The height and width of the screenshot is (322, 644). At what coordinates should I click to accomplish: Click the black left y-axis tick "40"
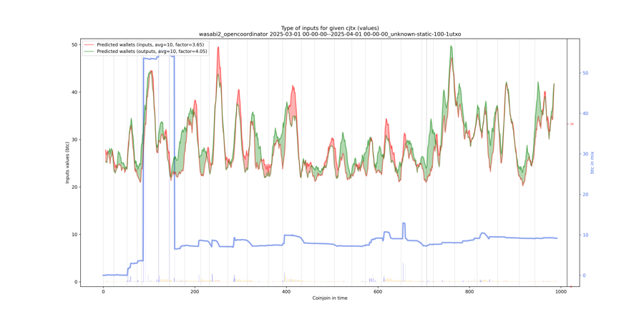(x=75, y=92)
